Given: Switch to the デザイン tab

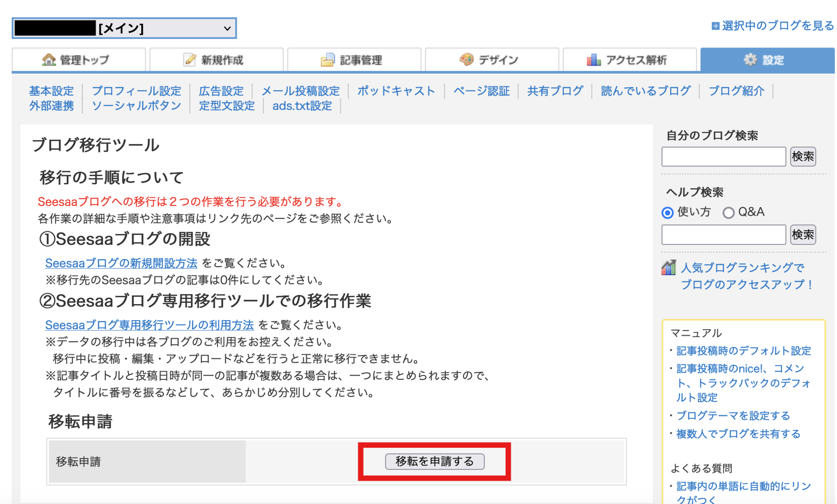Looking at the screenshot, I should click(492, 60).
